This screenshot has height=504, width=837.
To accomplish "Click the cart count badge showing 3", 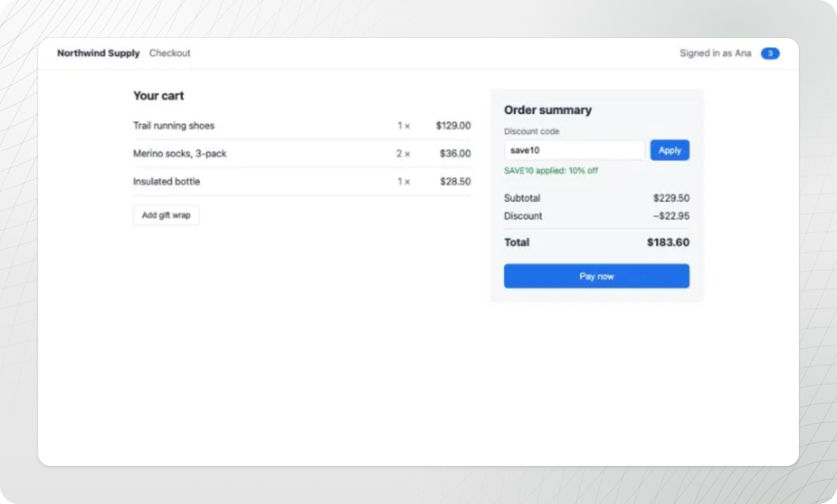I will tap(770, 53).
